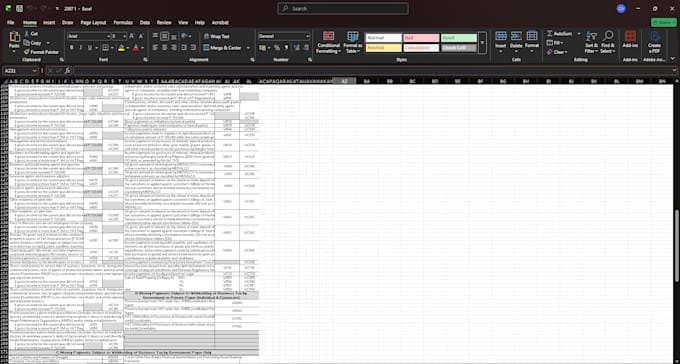
Task: Expand the Name Box dropdown
Action: (x=34, y=71)
